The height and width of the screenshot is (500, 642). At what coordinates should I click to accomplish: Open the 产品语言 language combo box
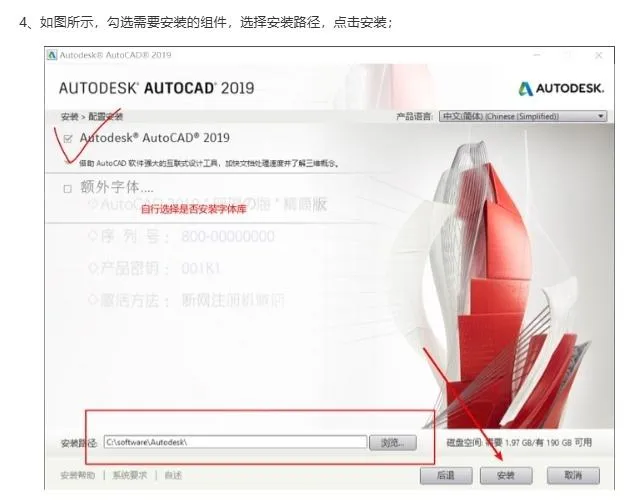(523, 116)
